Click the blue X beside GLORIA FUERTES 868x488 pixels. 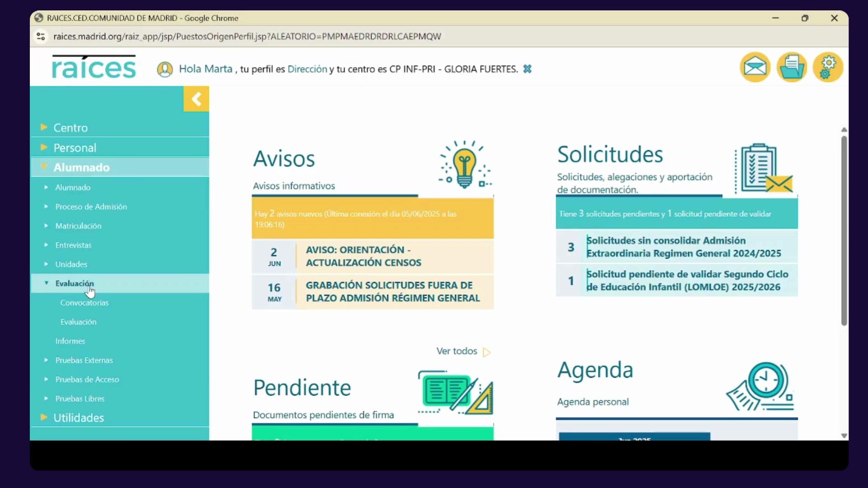[x=527, y=69]
